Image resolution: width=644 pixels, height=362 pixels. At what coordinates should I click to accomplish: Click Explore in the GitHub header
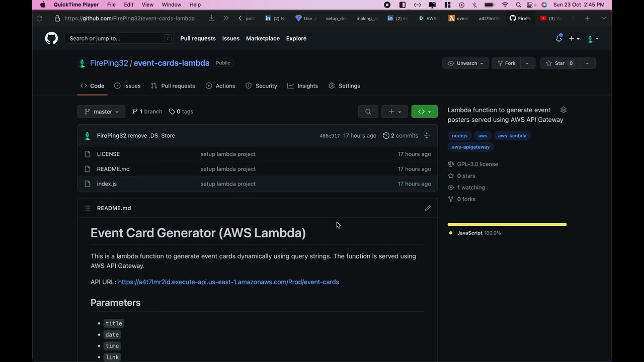pos(296,38)
